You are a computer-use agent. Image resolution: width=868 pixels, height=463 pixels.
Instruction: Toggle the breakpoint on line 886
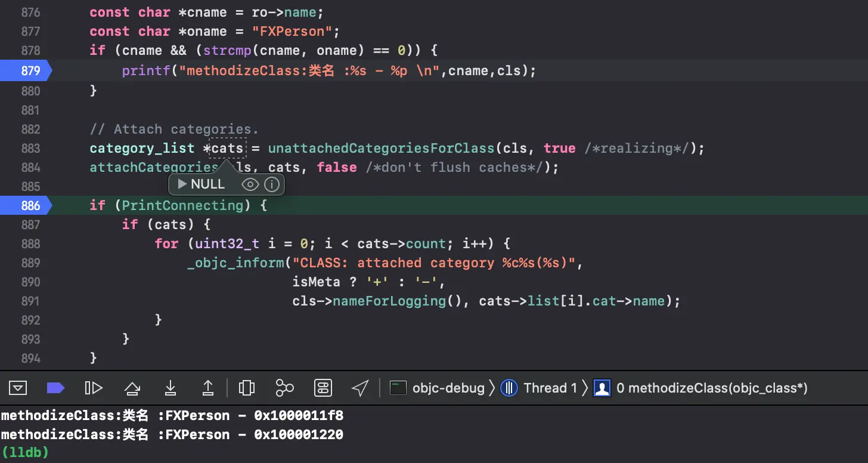[x=26, y=206]
